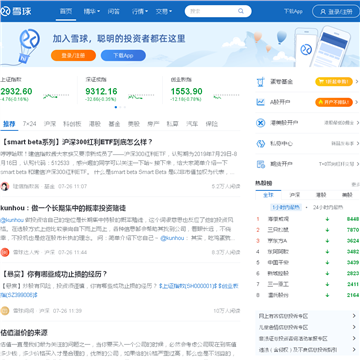Click the mini trend chart beside 9312.16
Viewport: 360px width, 360px height.
point(141,96)
